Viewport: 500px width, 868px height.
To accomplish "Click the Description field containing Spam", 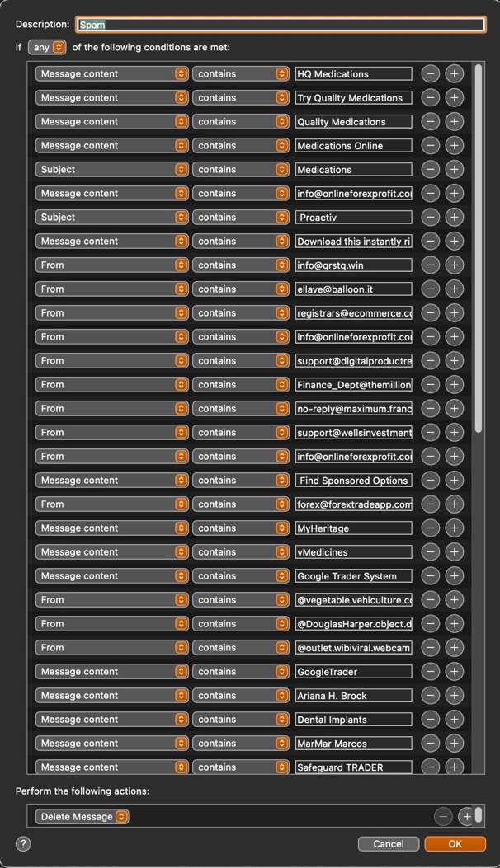I will pyautogui.click(x=281, y=25).
